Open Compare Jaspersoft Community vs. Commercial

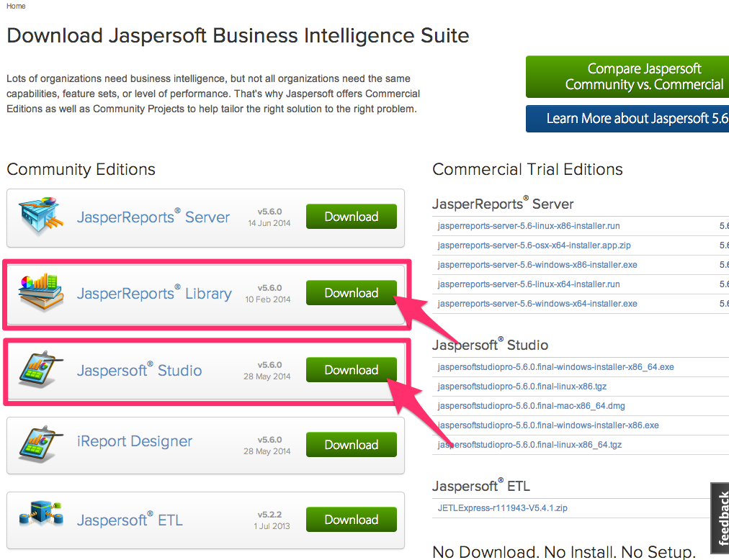[627, 77]
